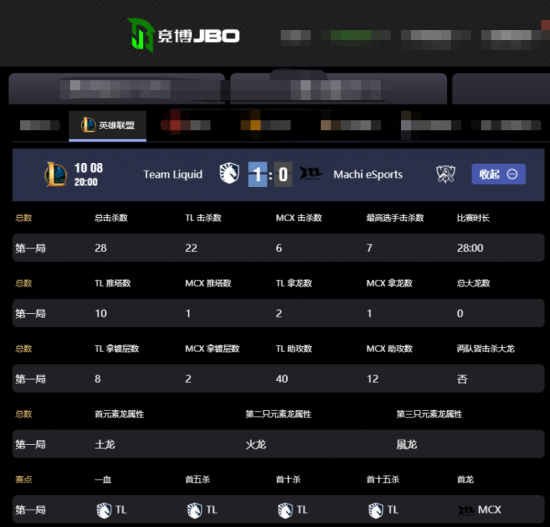550x527 pixels.
Task: Click the 两队皆击杀大龙 column header
Action: tap(485, 348)
